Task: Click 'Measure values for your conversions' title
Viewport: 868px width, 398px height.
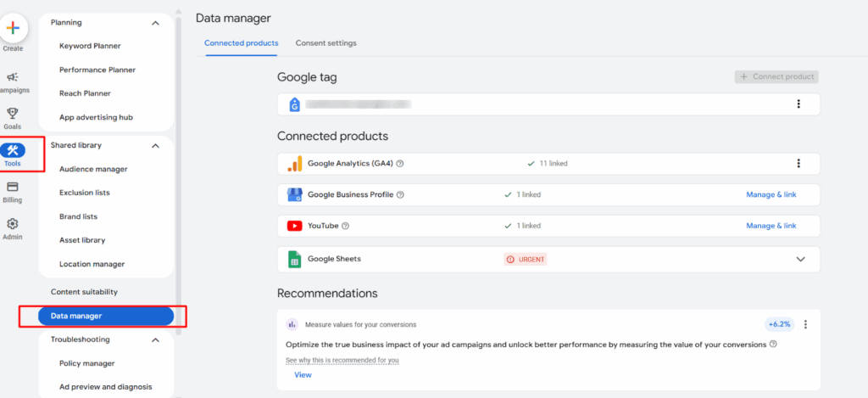Action: click(360, 324)
